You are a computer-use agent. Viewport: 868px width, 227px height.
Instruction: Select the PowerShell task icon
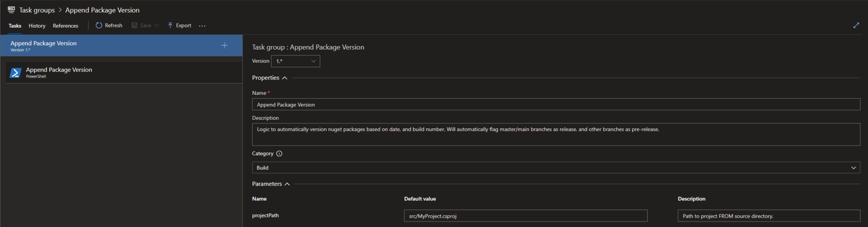(16, 73)
